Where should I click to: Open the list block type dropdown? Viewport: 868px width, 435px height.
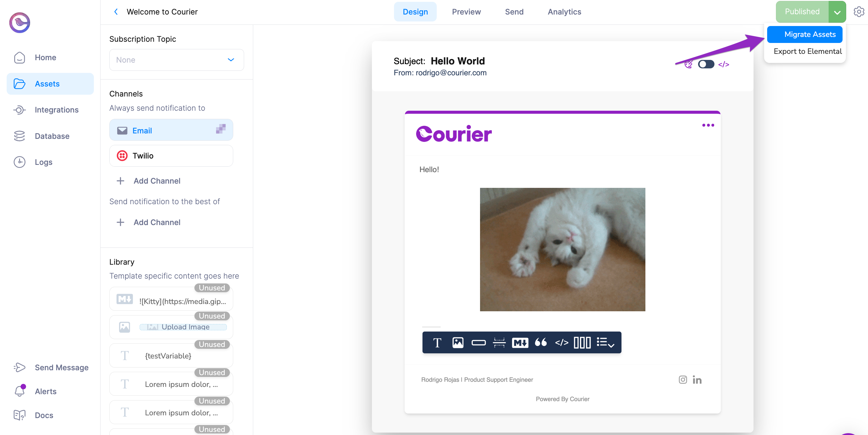click(605, 343)
